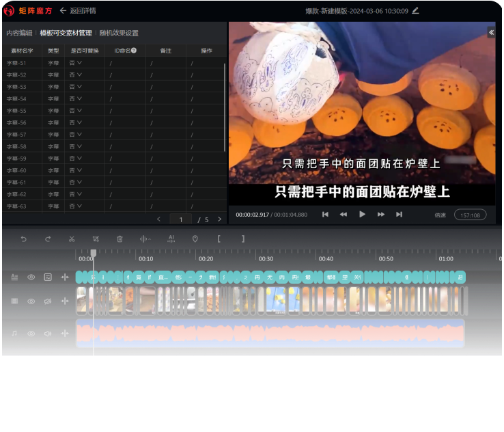Click the redo icon in timeline toolbar
This screenshot has height=432, width=504.
[x=48, y=239]
